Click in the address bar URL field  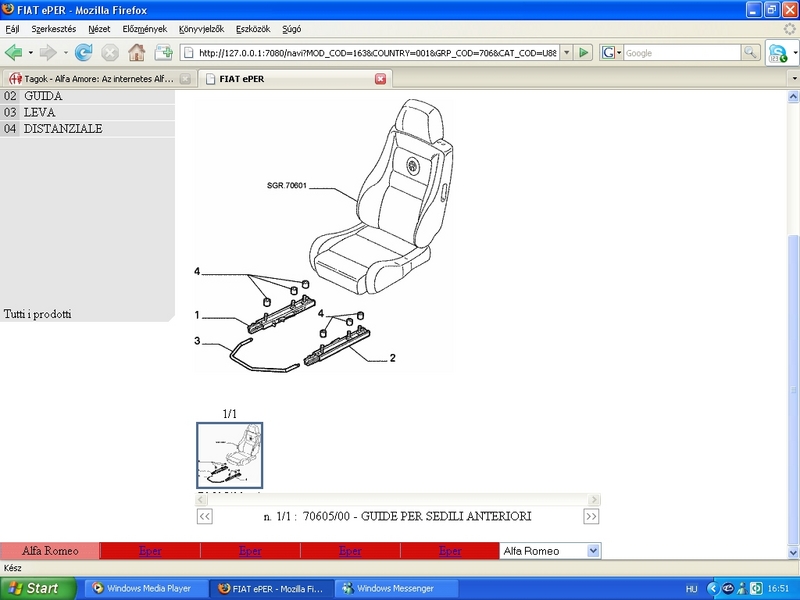(x=378, y=53)
